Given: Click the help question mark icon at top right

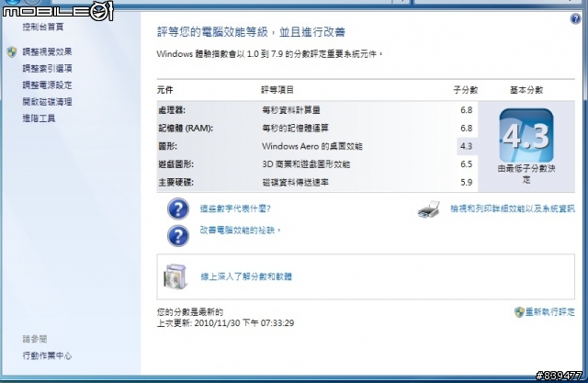Looking at the screenshot, I should coord(575,18).
